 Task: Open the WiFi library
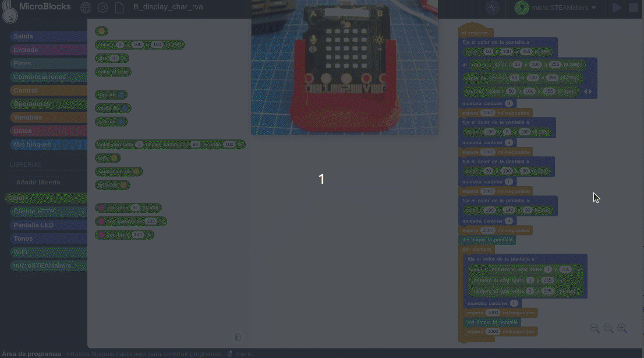(x=48, y=252)
